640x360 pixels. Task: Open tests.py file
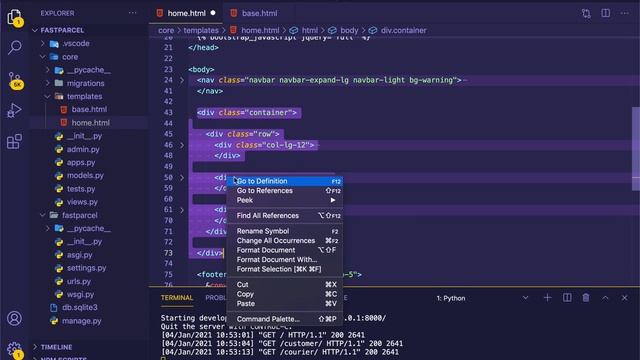pyautogui.click(x=81, y=189)
